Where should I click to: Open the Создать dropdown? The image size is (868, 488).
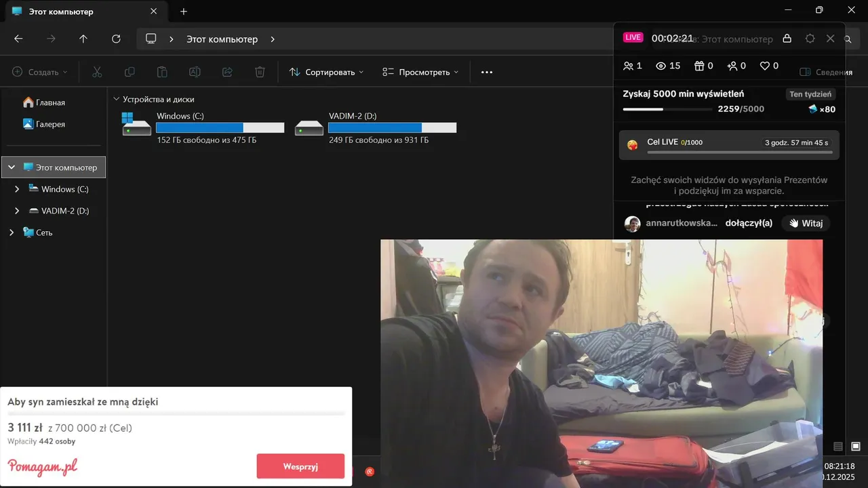tap(40, 72)
